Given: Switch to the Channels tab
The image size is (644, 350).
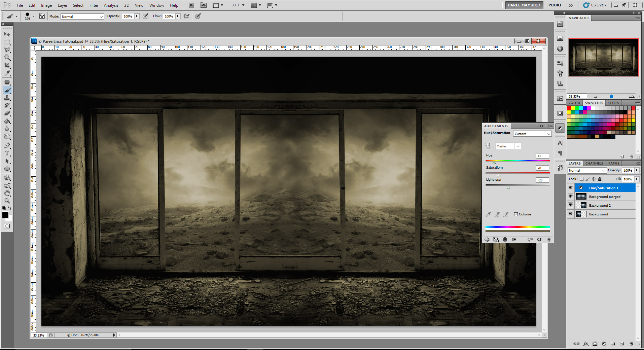Looking at the screenshot, I should pos(594,163).
